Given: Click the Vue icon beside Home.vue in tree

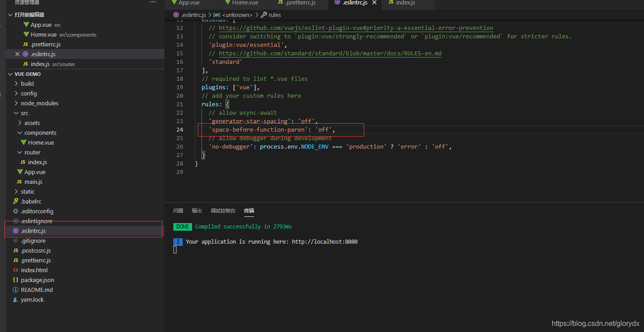Looking at the screenshot, I should click(x=24, y=142).
